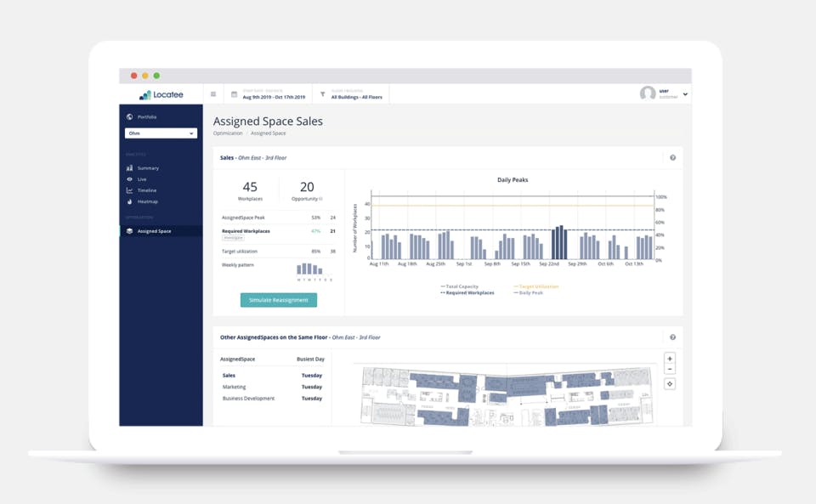Expand the user account menu chevron
The image size is (816, 504).
click(685, 94)
